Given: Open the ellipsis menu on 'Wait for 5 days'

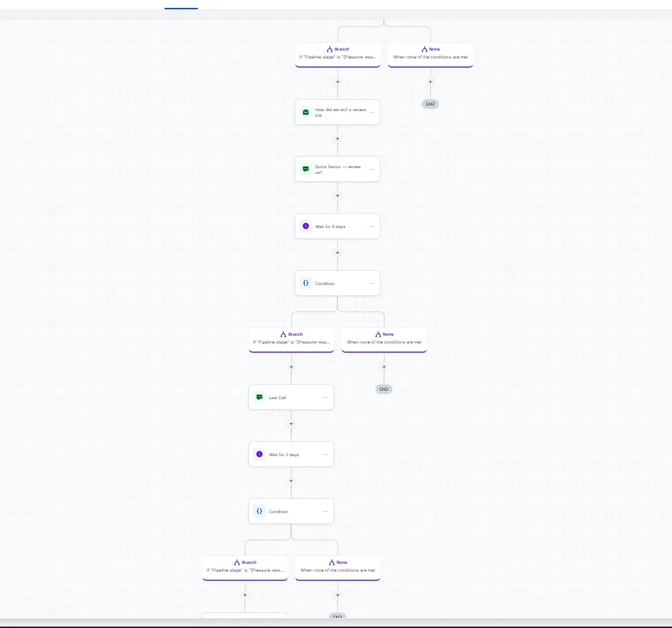Looking at the screenshot, I should [371, 226].
